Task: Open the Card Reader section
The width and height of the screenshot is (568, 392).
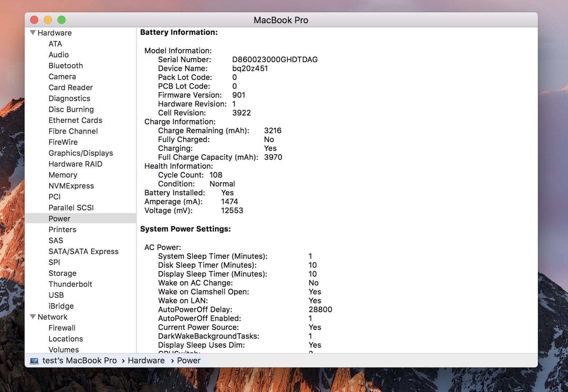Action: coord(70,87)
